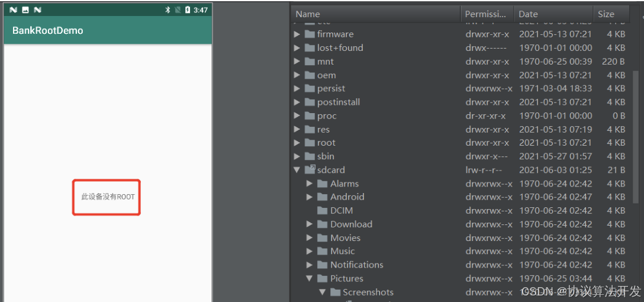Expand the mnt folder arrow

[x=297, y=62]
